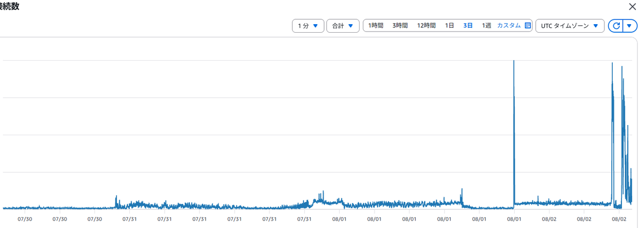
Task: Open the 合計 statistic dropdown
Action: tap(343, 26)
